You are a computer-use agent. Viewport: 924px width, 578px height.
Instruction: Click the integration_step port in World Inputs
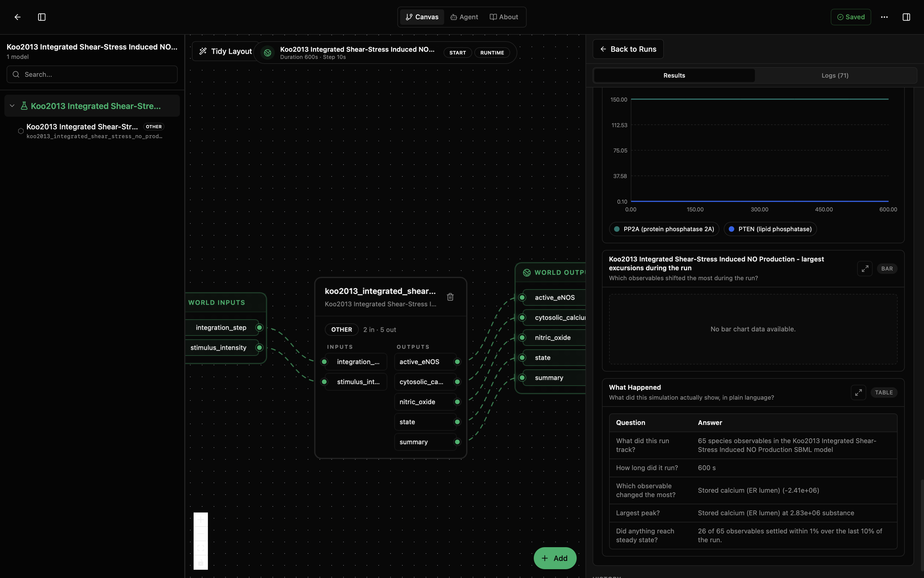point(260,328)
